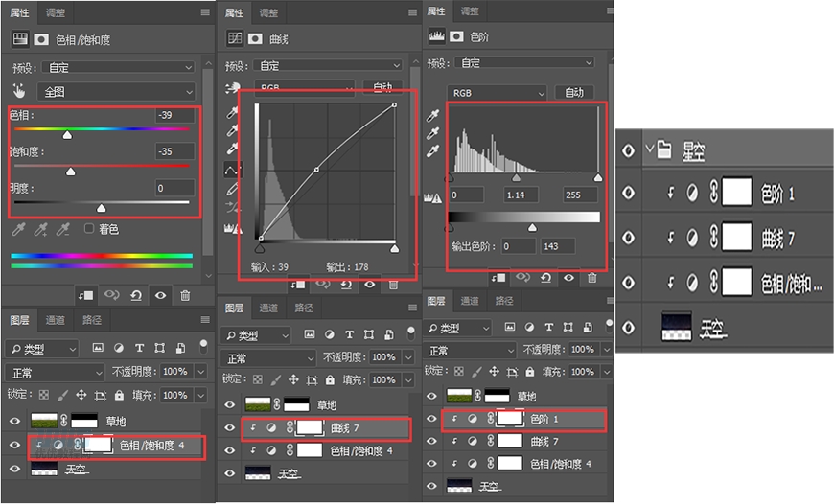Switch to 路径 tab below Levels properties
834x504 pixels.
[504, 301]
